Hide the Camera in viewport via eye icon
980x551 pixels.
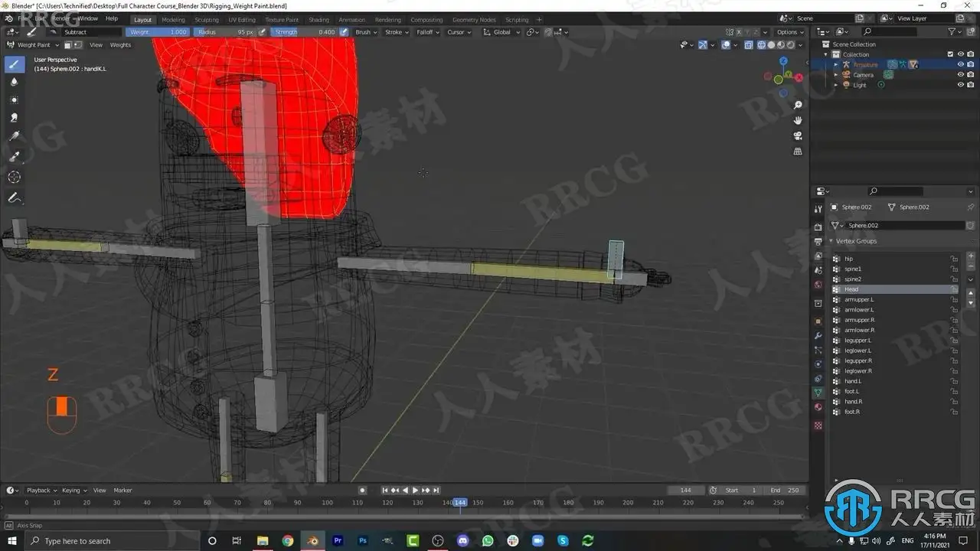pyautogui.click(x=960, y=75)
